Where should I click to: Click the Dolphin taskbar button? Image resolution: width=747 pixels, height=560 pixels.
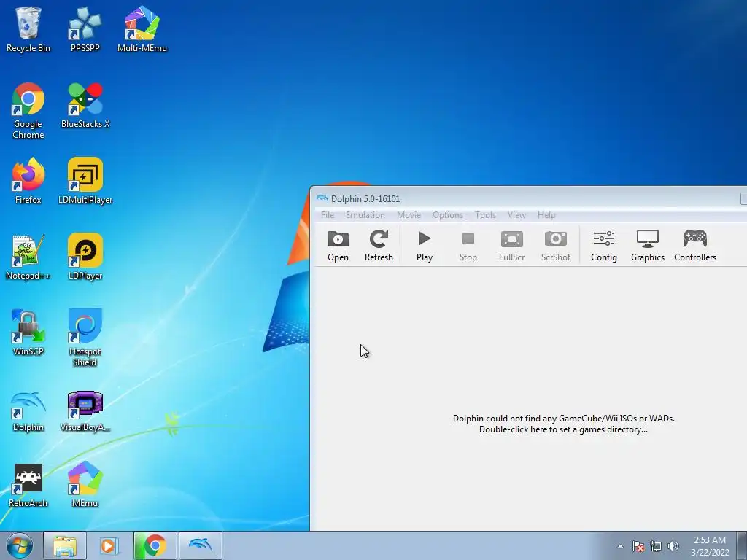click(201, 545)
